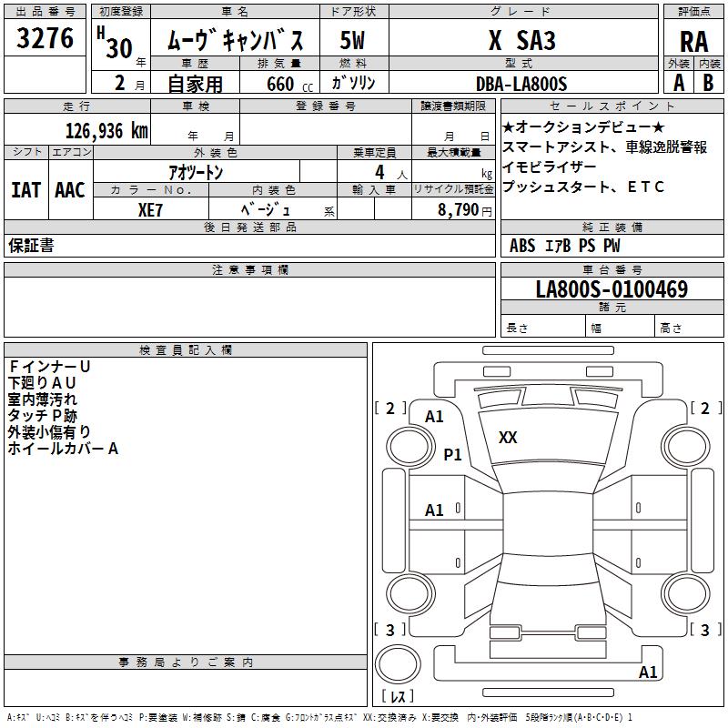Select the color number XE7
This screenshot has height=728, width=728.
tap(150, 210)
